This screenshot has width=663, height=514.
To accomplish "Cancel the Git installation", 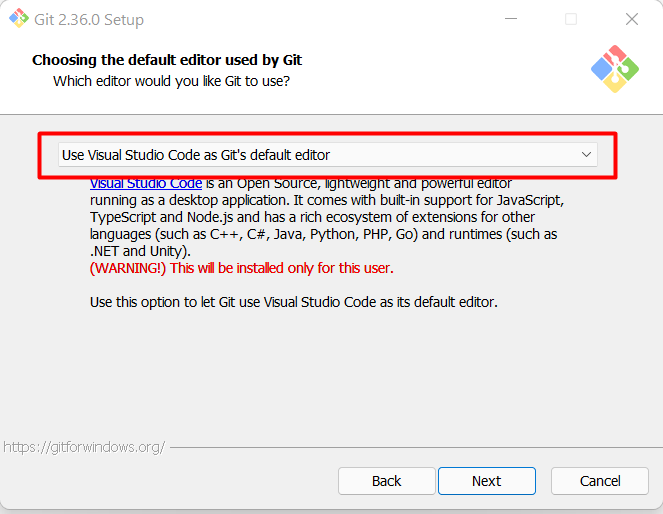I will (600, 481).
